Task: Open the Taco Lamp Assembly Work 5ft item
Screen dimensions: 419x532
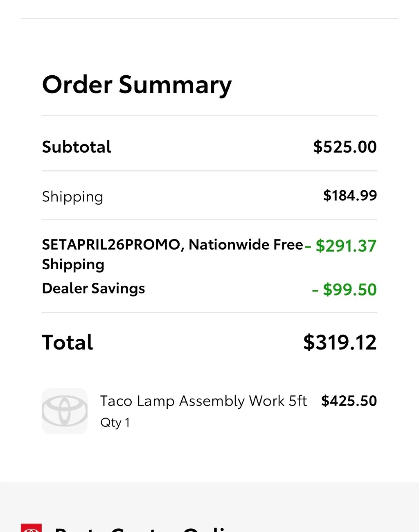Action: pos(203,401)
